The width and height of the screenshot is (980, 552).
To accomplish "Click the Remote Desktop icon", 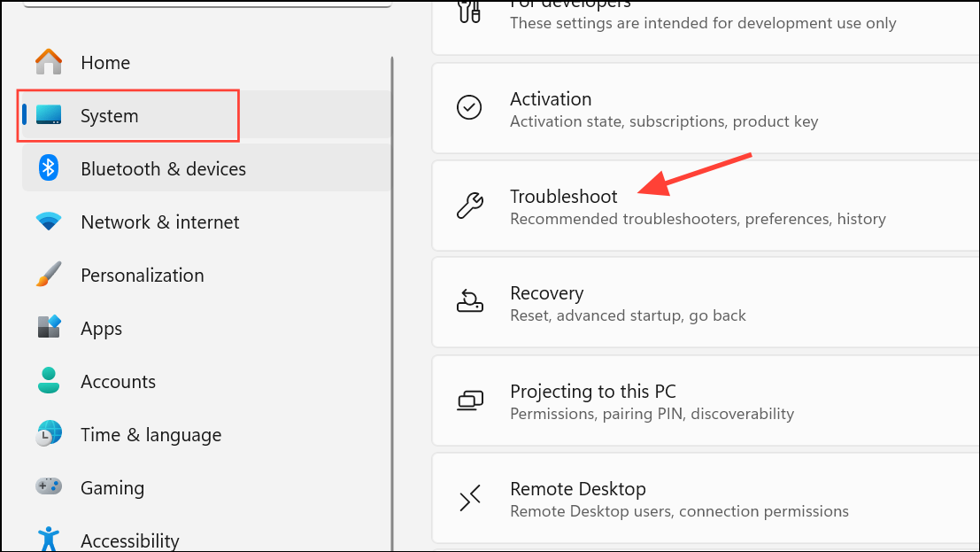I will 469,498.
